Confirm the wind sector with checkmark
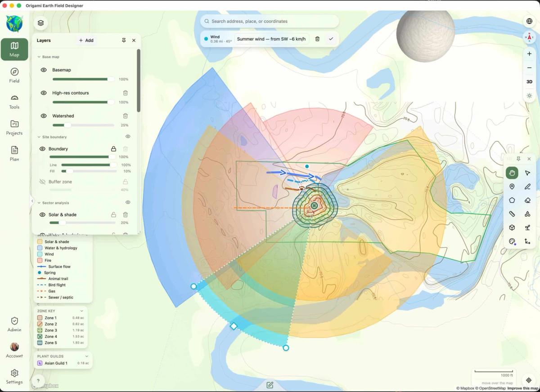Screen dimensions: 540x392 click(331, 39)
